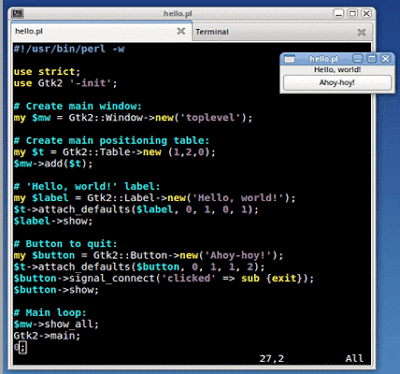This screenshot has height=374, width=400.
Task: Click the 'my $t = Gtk2::Table' line
Action: 115,152
